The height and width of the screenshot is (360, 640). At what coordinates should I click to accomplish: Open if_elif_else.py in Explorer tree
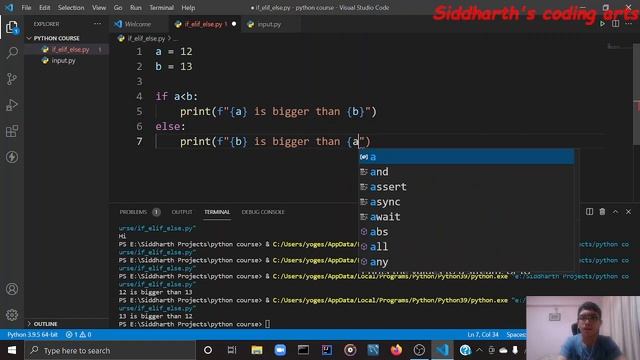point(70,49)
